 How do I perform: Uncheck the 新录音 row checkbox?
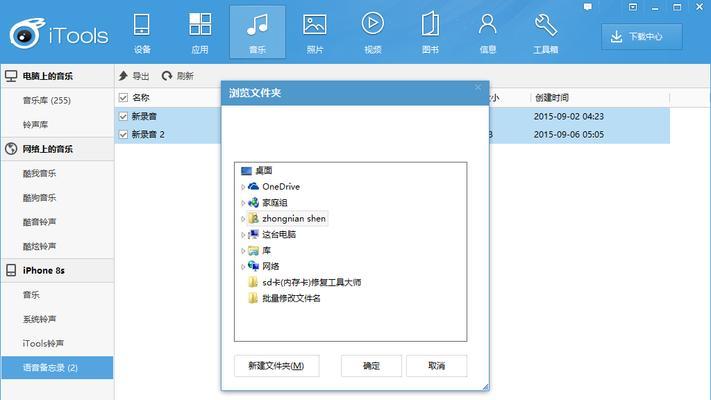pos(123,116)
